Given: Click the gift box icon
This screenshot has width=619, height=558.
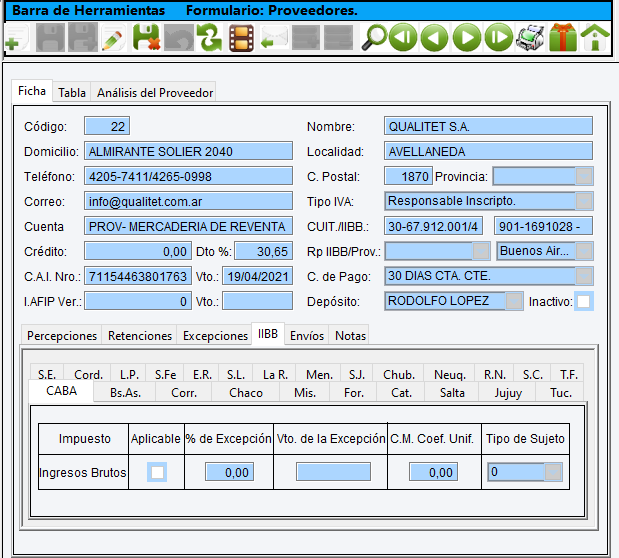Looking at the screenshot, I should click(x=563, y=38).
